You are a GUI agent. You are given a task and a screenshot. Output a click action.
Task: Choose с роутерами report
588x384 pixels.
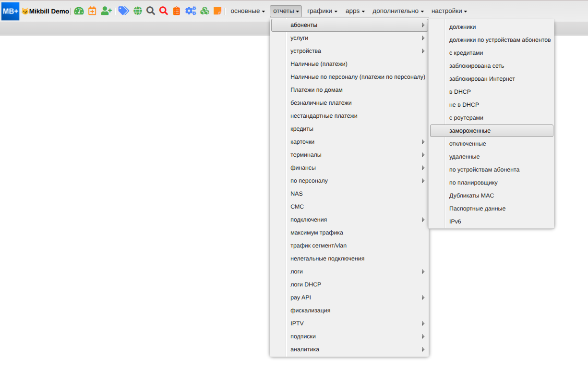492,118
